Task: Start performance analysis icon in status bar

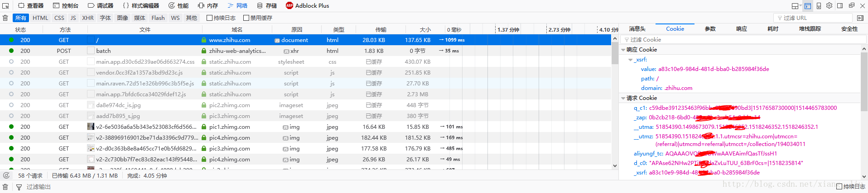Action: [x=6, y=175]
